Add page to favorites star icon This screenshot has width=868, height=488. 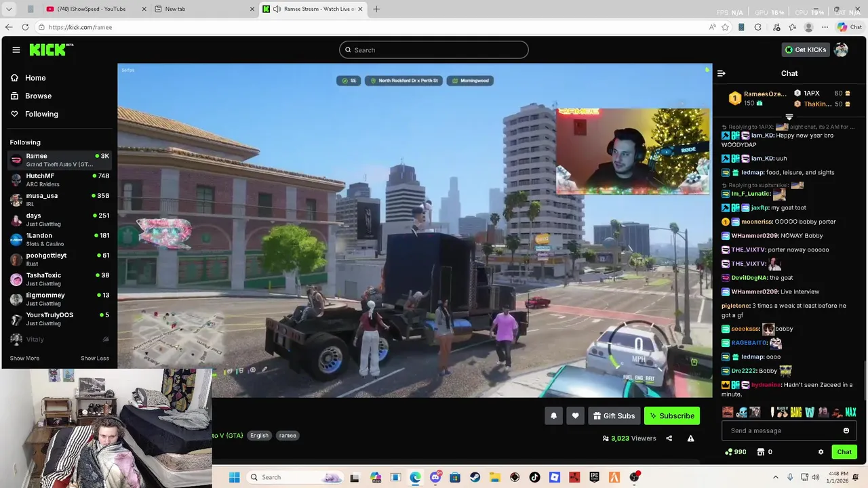click(725, 27)
